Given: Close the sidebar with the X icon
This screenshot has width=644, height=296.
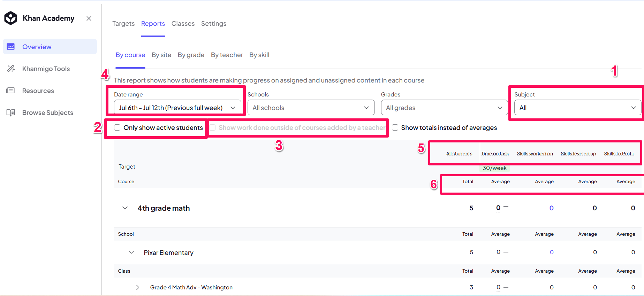Looking at the screenshot, I should (x=89, y=18).
